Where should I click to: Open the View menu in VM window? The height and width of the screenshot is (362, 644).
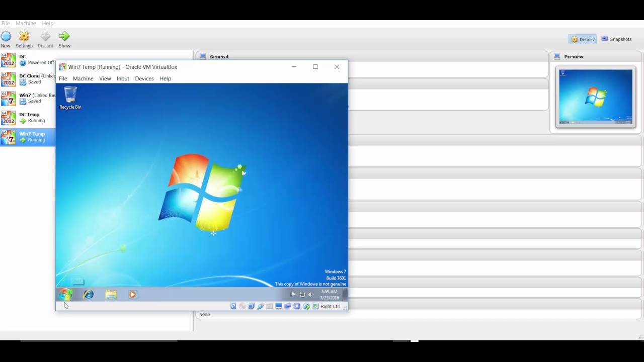pos(105,78)
